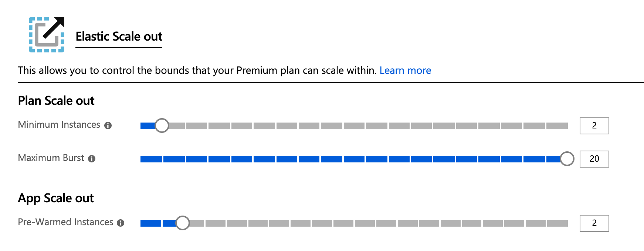
Task: Click the info icon beside Pre-Warmed Instances
Action: [121, 223]
